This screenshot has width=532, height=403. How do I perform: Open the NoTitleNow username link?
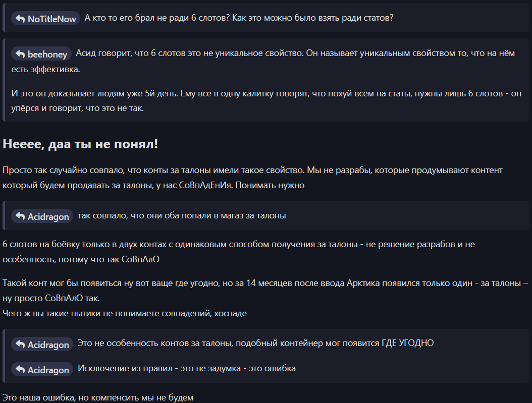(51, 19)
